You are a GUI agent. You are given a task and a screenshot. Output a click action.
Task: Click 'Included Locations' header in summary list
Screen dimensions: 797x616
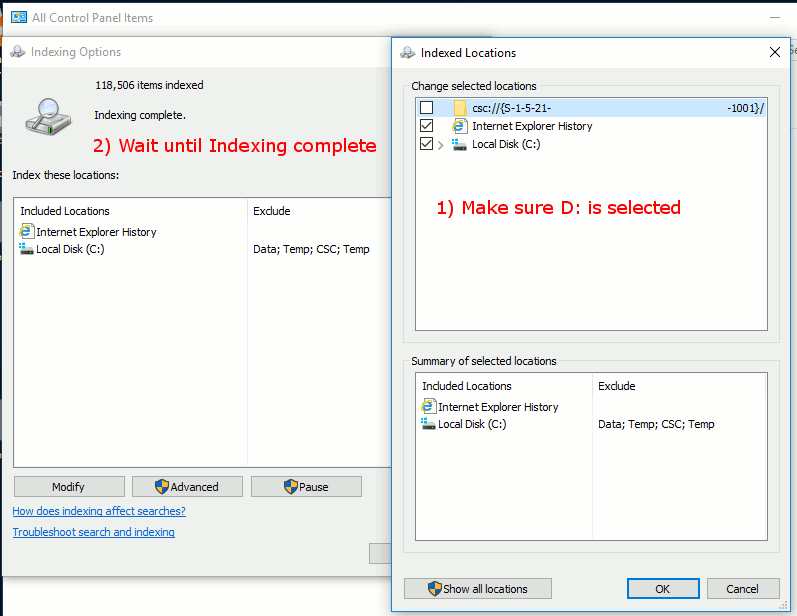[467, 386]
